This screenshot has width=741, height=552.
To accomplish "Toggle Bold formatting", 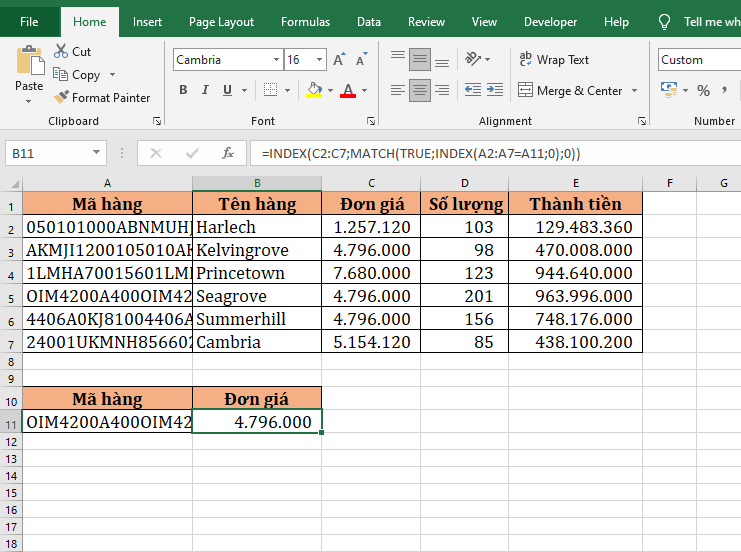I will pos(183,91).
